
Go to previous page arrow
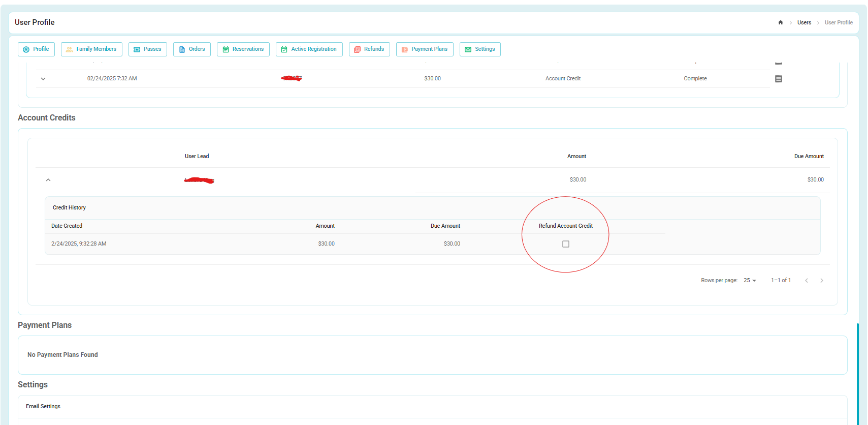coord(807,281)
